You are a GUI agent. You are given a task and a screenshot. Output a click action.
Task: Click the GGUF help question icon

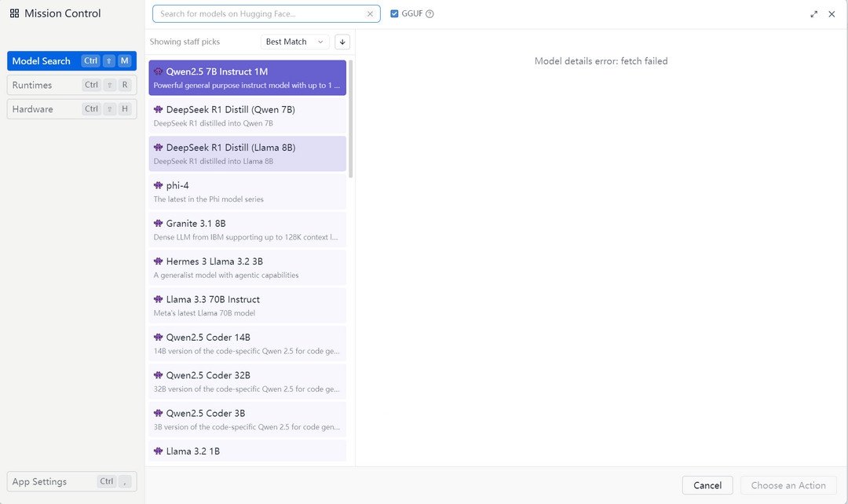[429, 14]
